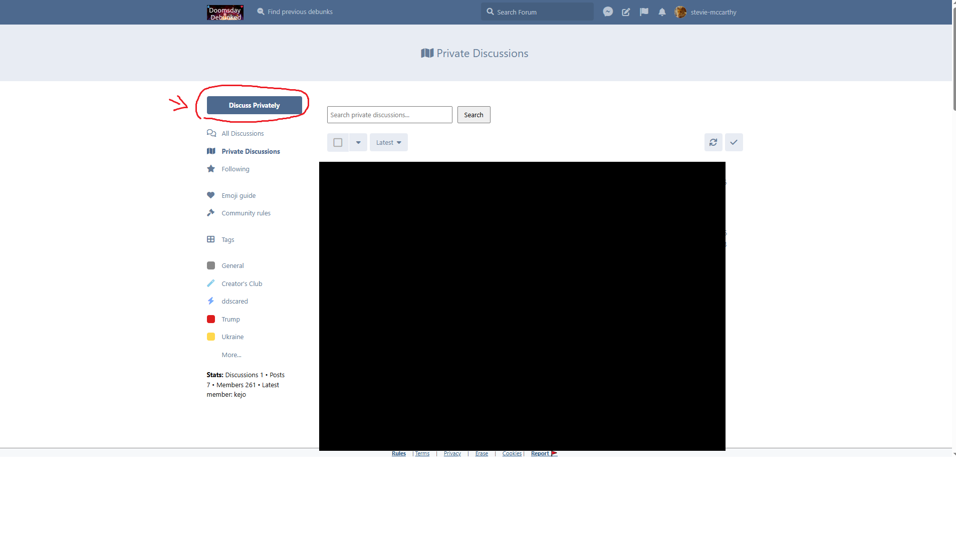Open All Discussions in sidebar
Viewport: 956px width, 560px height.
[x=243, y=133]
